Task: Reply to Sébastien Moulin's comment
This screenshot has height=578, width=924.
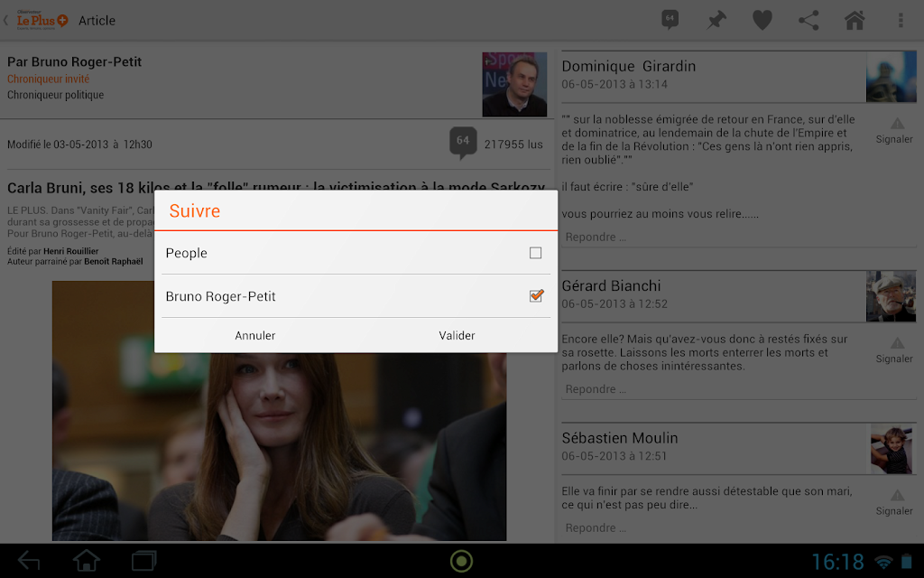Action: (x=596, y=527)
